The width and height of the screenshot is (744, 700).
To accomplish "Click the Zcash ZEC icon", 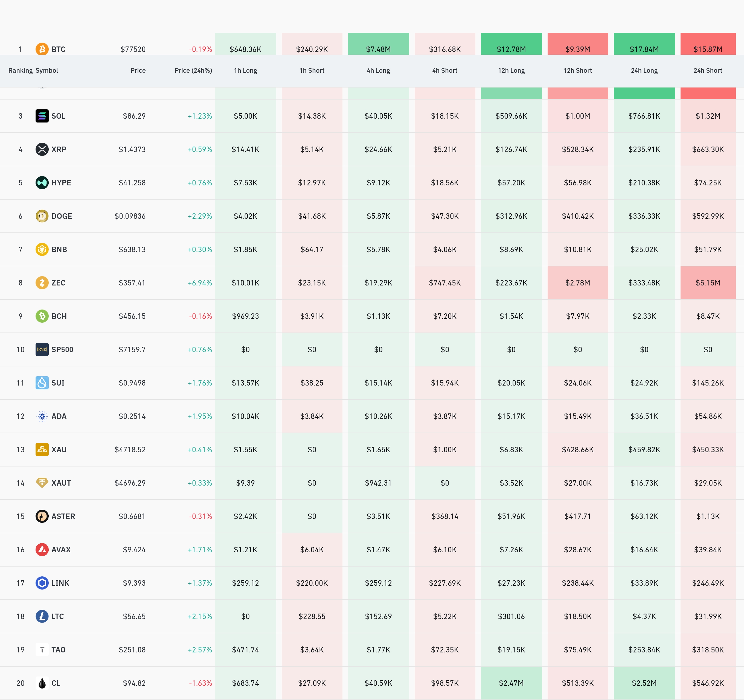I will tap(42, 282).
